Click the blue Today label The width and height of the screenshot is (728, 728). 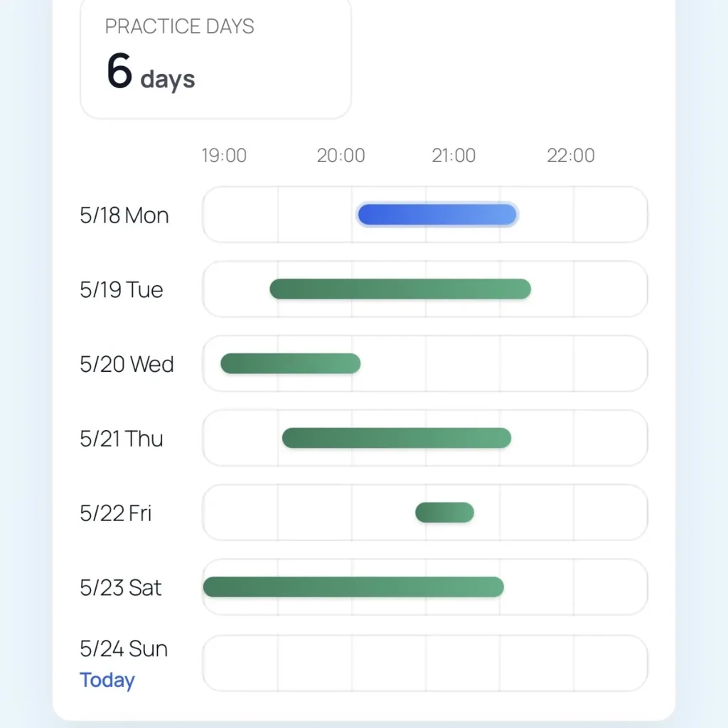(x=107, y=680)
